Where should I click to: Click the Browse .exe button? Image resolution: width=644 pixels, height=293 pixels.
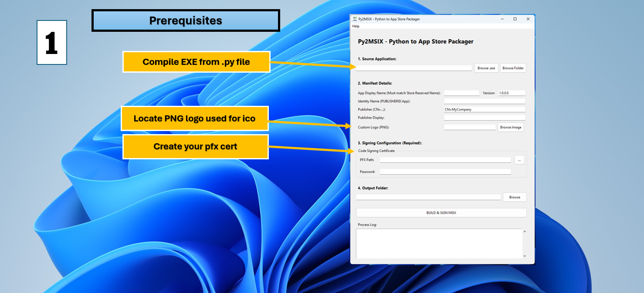486,68
